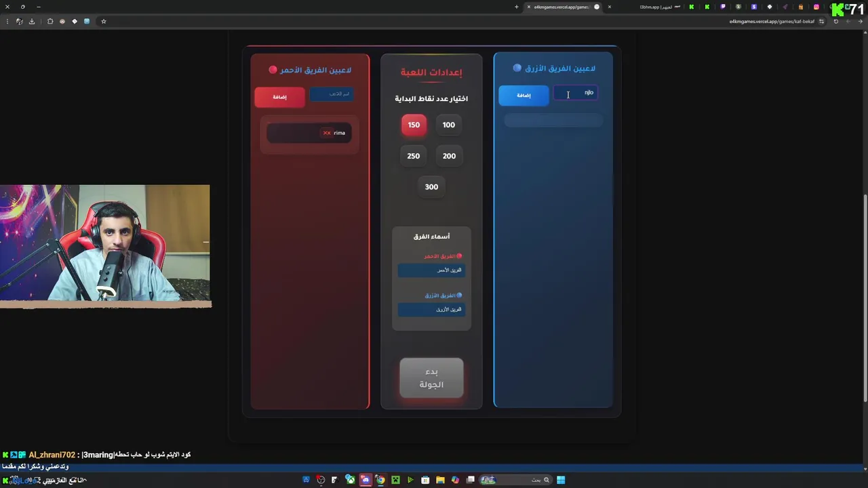Open Minecraft creeper taskbar icon
The image size is (868, 488).
pyautogui.click(x=395, y=480)
